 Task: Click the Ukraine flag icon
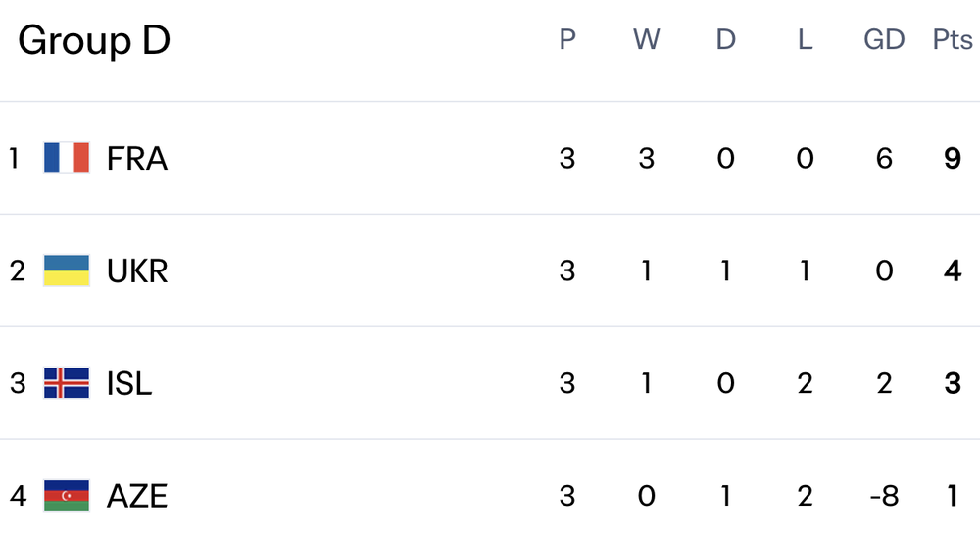click(x=67, y=270)
